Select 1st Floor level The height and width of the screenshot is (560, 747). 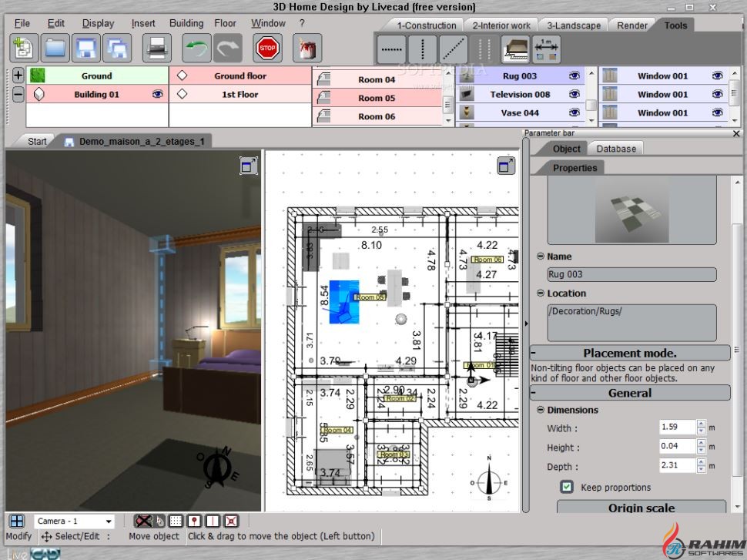(x=240, y=95)
